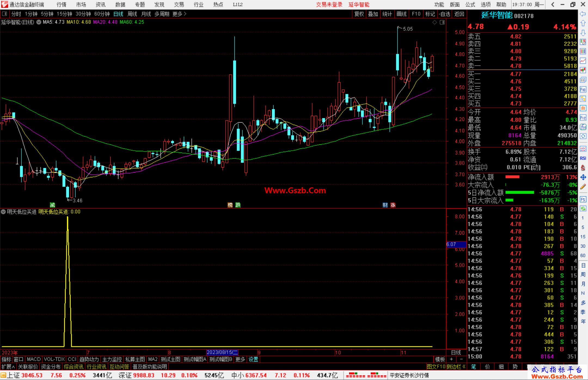The image size is (588, 380).
Task: Open the 行情 menu
Action: (62, 5)
